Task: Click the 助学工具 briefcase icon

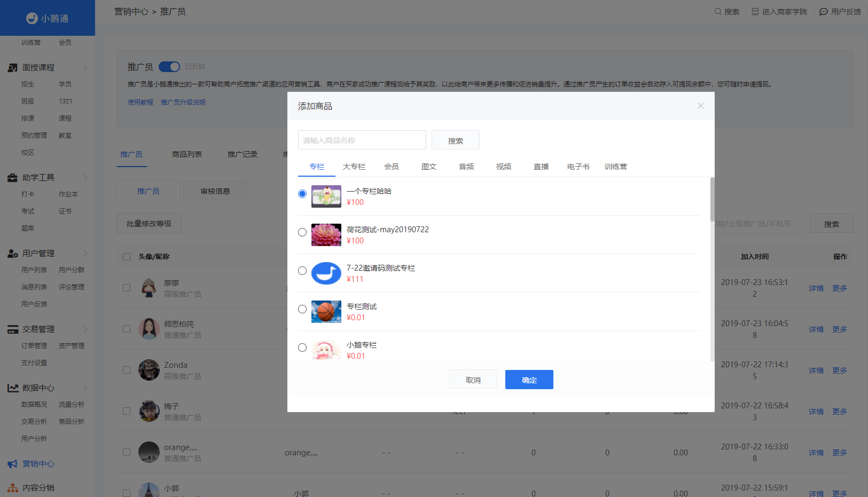Action: 13,178
